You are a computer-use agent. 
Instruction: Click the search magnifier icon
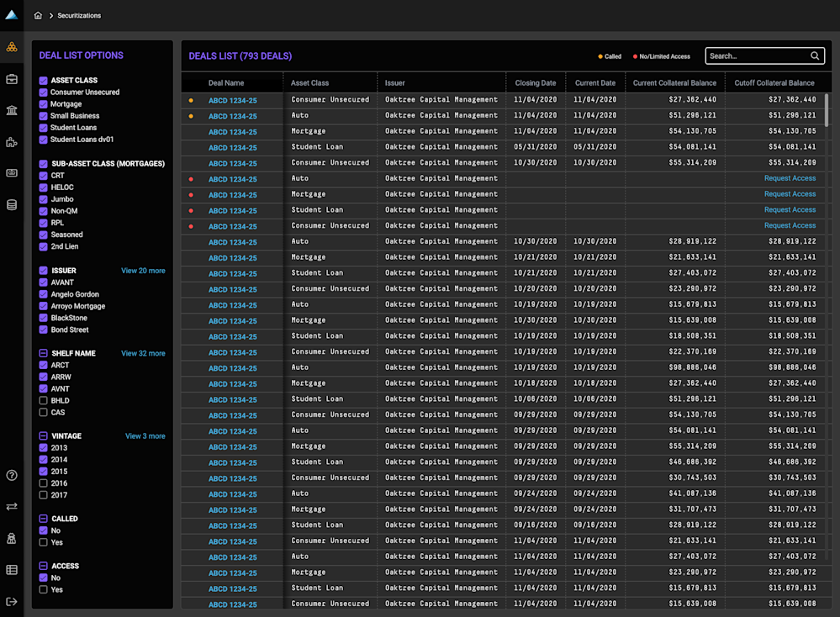coord(815,56)
